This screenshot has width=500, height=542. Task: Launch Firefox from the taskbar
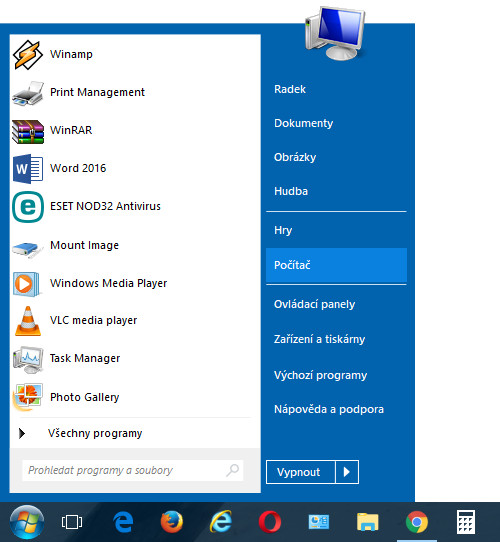[x=172, y=522]
